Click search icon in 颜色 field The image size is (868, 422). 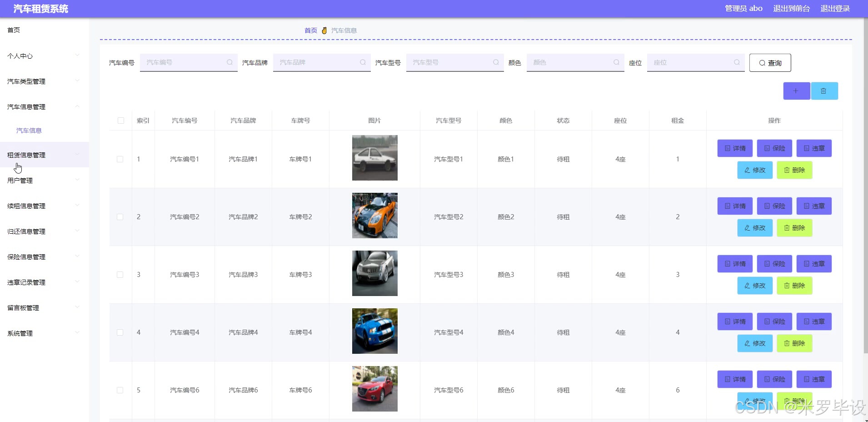pyautogui.click(x=616, y=62)
